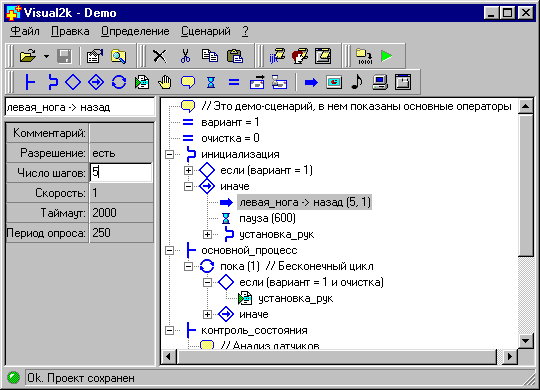Paste using the clipboard icon

(235, 56)
